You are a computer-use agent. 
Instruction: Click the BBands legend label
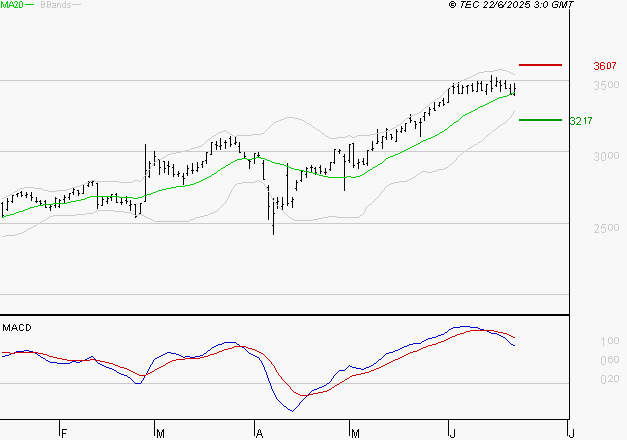point(56,5)
